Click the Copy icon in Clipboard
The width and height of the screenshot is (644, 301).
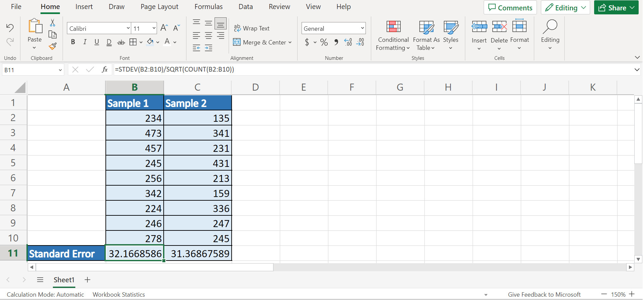(x=53, y=34)
